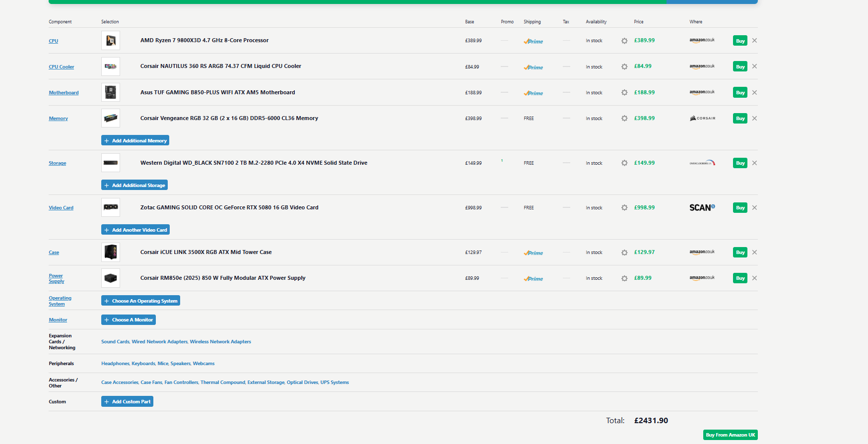The width and height of the screenshot is (868, 444).
Task: Click Buy From Amazon UK button
Action: tap(730, 435)
